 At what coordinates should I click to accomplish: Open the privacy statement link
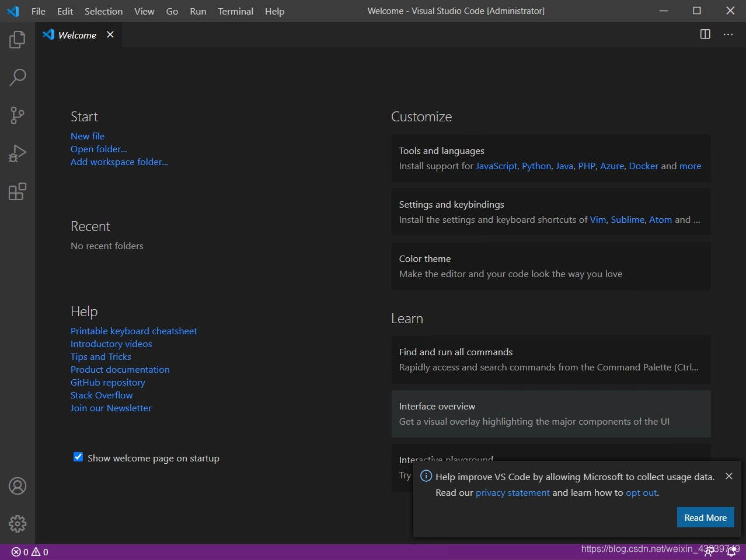pyautogui.click(x=513, y=492)
